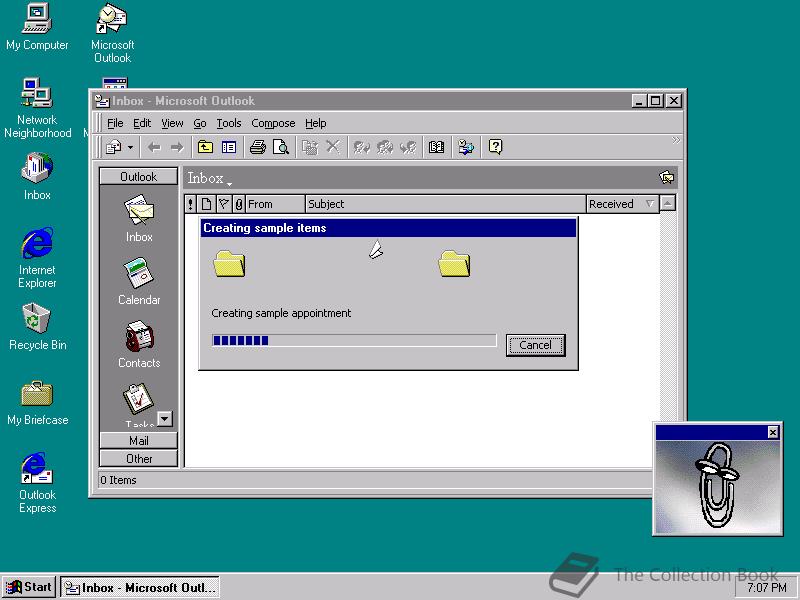Cancel creating sample items
The height and width of the screenshot is (600, 800).
(x=535, y=345)
